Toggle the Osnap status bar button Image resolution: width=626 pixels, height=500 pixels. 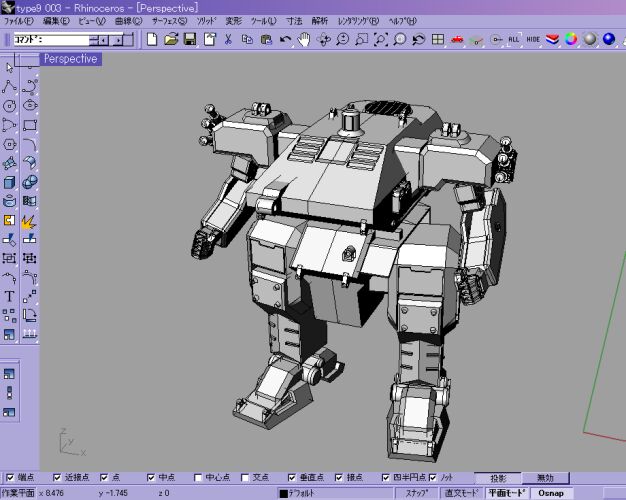pos(551,493)
